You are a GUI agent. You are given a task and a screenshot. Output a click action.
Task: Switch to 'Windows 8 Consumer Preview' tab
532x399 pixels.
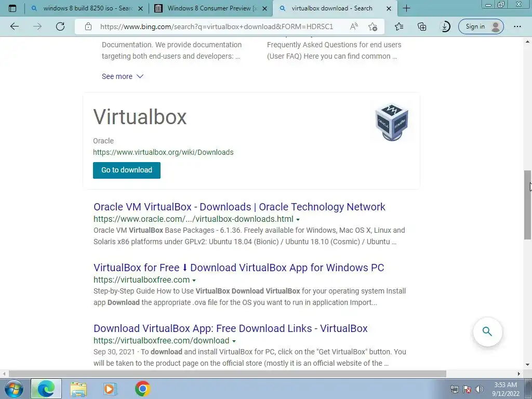click(x=210, y=8)
